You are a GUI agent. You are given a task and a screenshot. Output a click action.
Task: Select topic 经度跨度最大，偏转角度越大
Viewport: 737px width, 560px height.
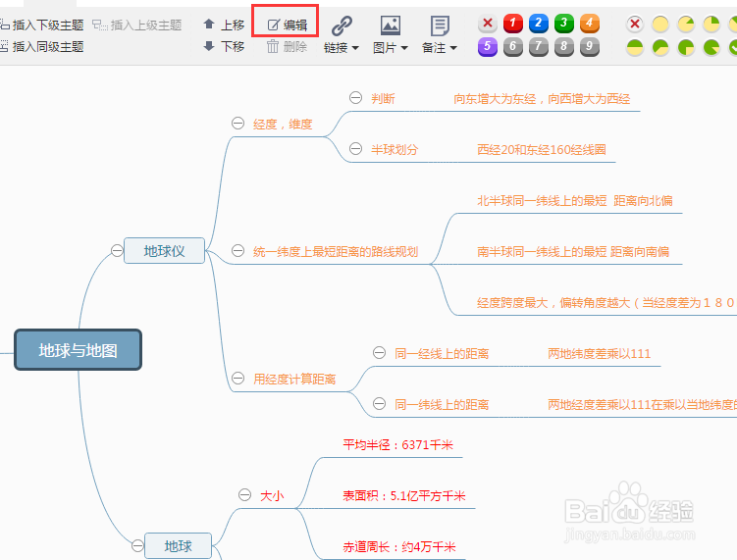[x=606, y=303]
